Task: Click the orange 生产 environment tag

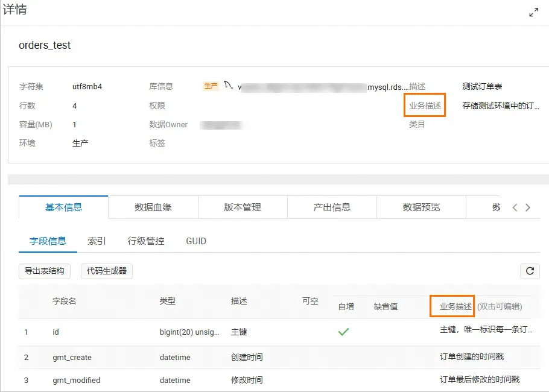Action: (211, 86)
